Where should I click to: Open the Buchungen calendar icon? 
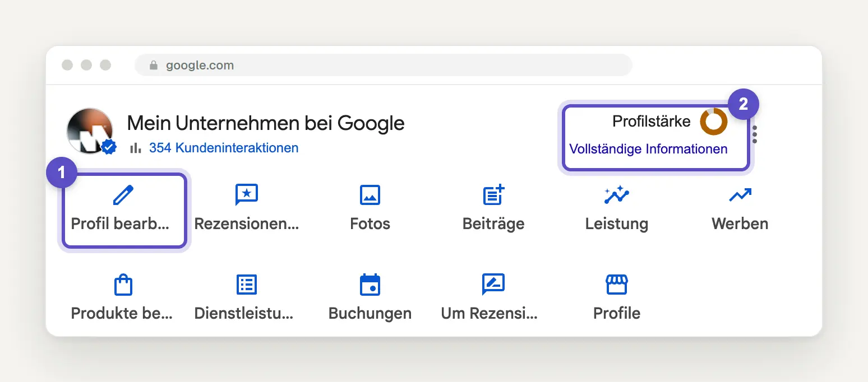pyautogui.click(x=370, y=285)
